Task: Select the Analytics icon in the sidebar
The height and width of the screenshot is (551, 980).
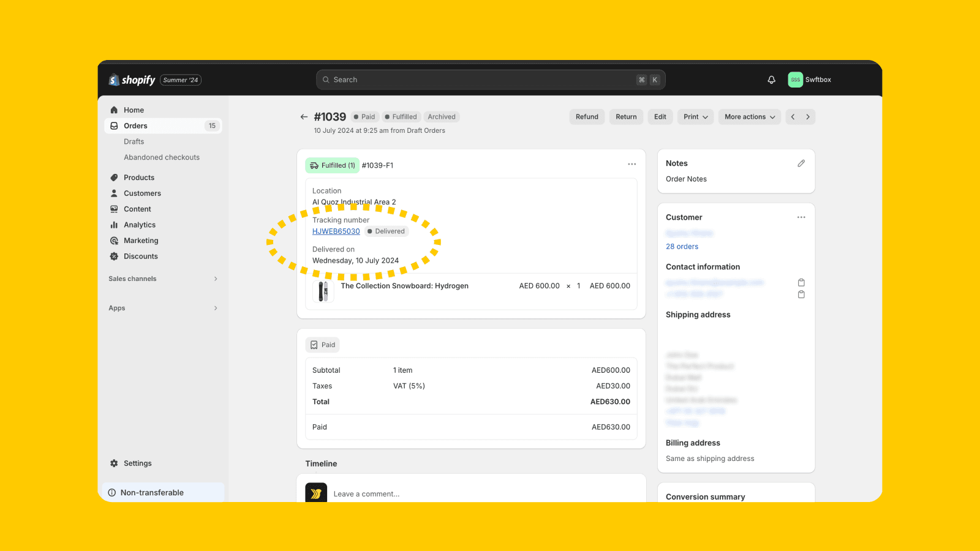Action: tap(115, 225)
